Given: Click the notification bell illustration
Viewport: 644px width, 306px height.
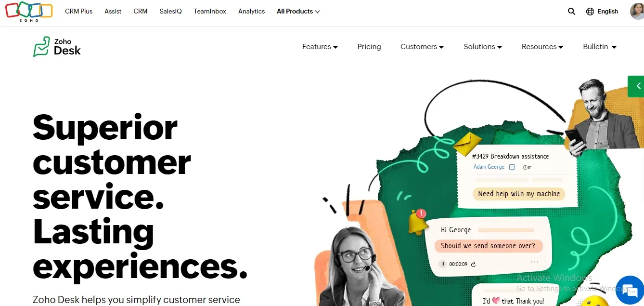Looking at the screenshot, I should point(418,222).
